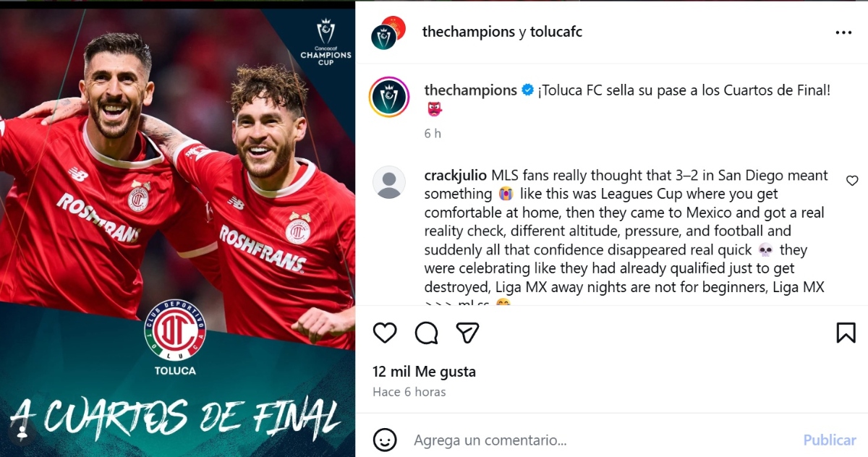The width and height of the screenshot is (868, 457).
Task: Open emoji picker in comment box
Action: point(385,440)
